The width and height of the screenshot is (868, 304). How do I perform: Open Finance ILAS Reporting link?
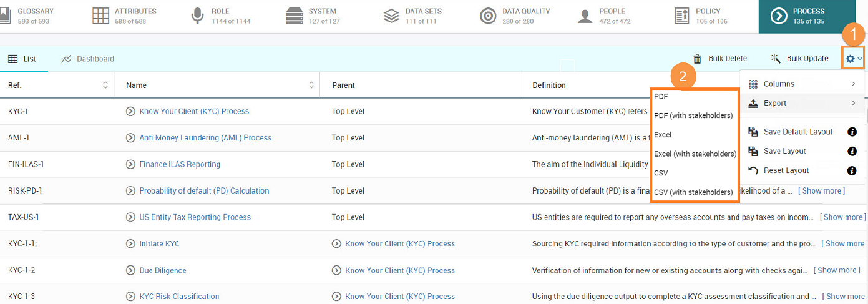tap(180, 164)
